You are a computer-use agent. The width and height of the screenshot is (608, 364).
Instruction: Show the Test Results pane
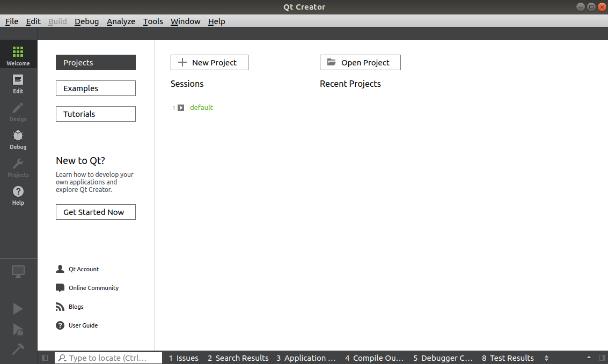[x=508, y=358]
